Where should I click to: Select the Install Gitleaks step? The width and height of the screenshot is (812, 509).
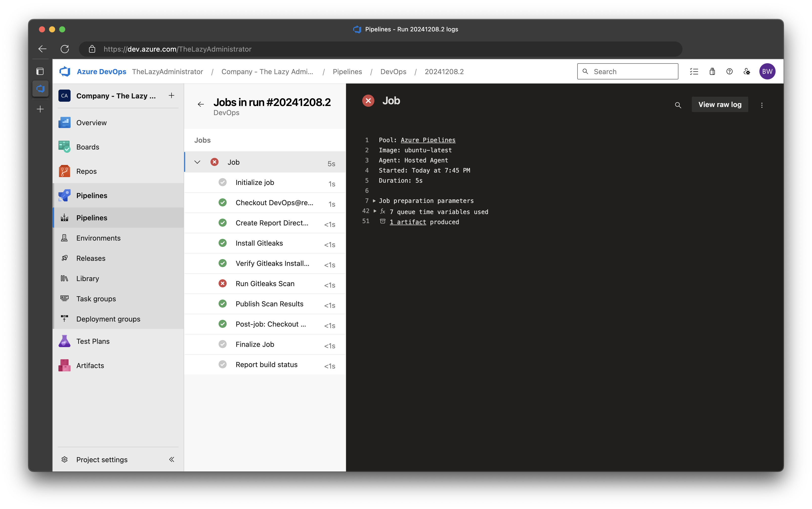pyautogui.click(x=265, y=243)
